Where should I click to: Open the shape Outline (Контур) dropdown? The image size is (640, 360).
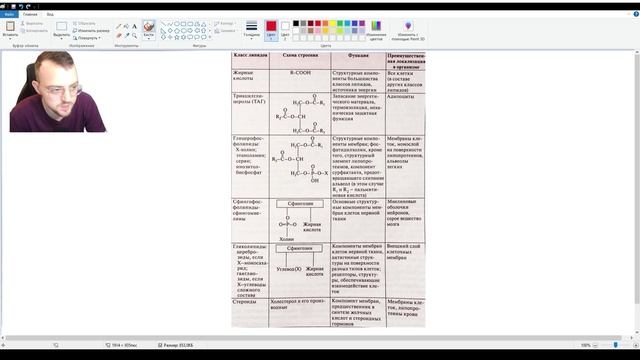pyautogui.click(x=224, y=24)
